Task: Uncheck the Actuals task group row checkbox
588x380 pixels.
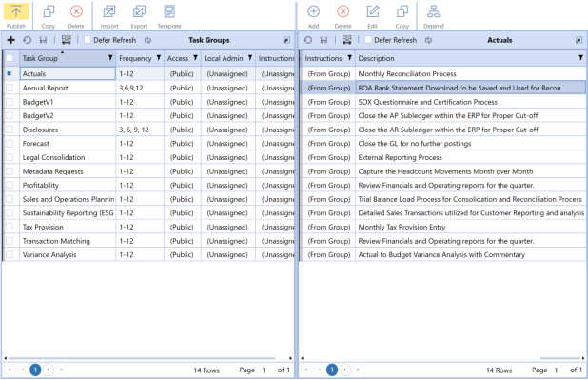Action: point(10,73)
